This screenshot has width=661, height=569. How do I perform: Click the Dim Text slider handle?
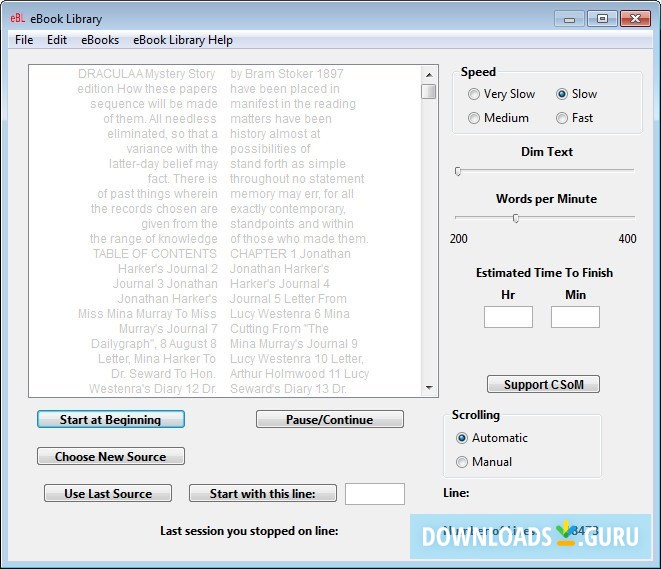(x=458, y=172)
